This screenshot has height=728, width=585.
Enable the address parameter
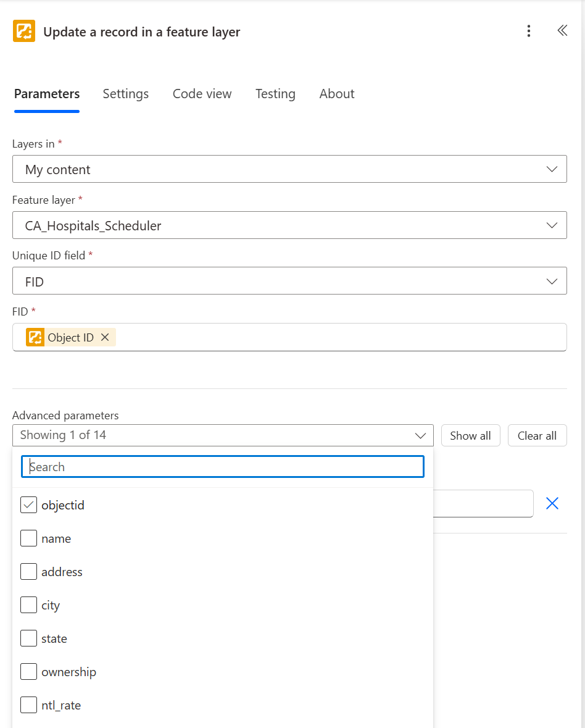point(28,571)
